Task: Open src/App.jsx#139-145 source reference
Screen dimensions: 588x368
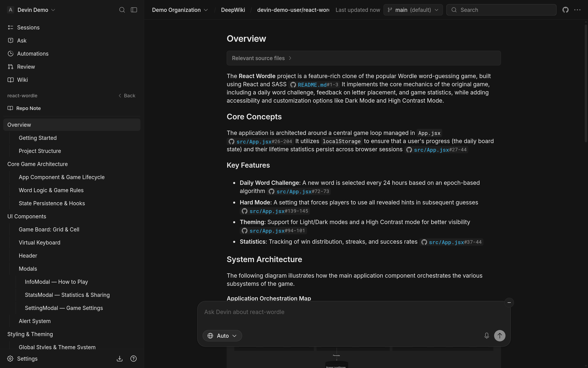Action: 275,211
